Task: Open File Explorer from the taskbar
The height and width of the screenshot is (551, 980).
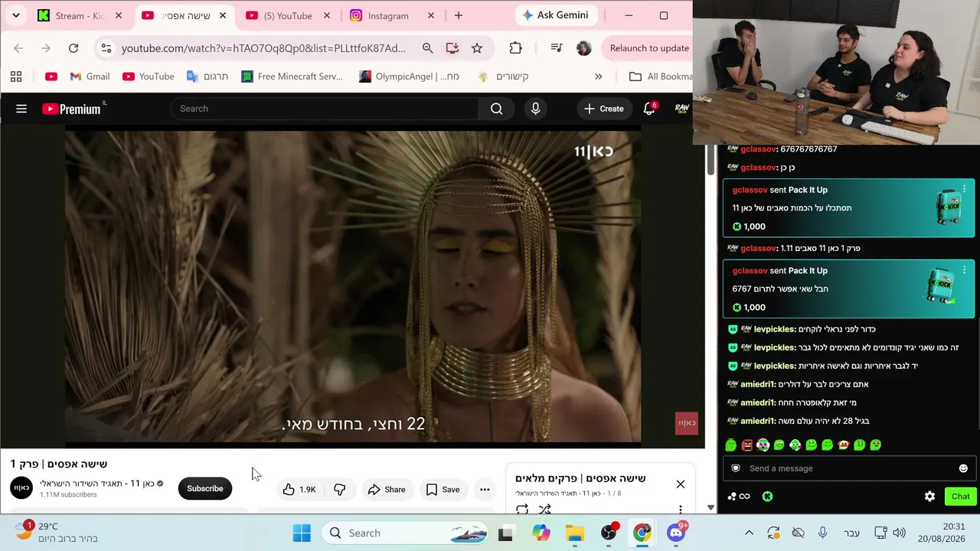Action: point(574,533)
